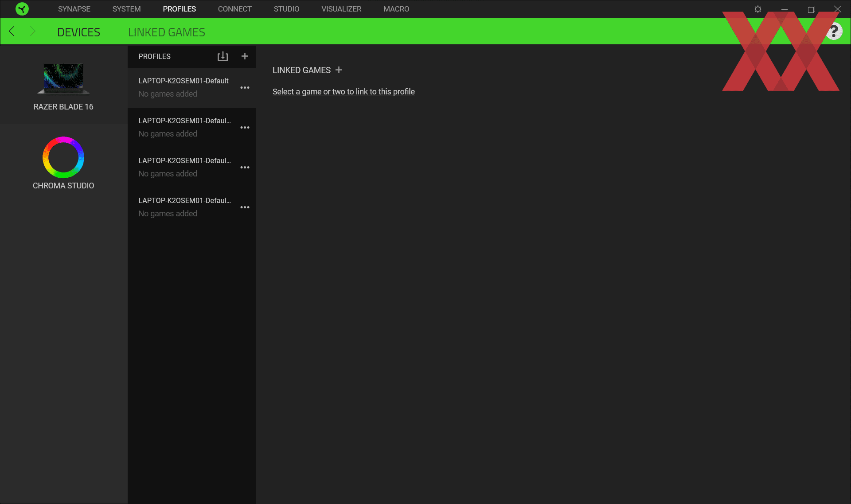This screenshot has height=504, width=851.
Task: Open the VISUALIZER tab
Action: click(341, 9)
